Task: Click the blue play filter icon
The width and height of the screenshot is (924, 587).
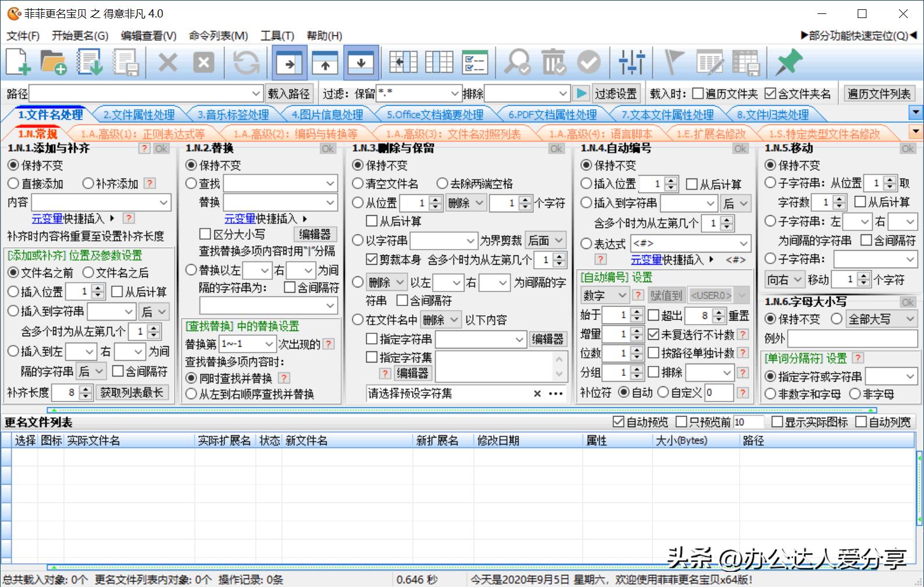Action: [x=580, y=93]
